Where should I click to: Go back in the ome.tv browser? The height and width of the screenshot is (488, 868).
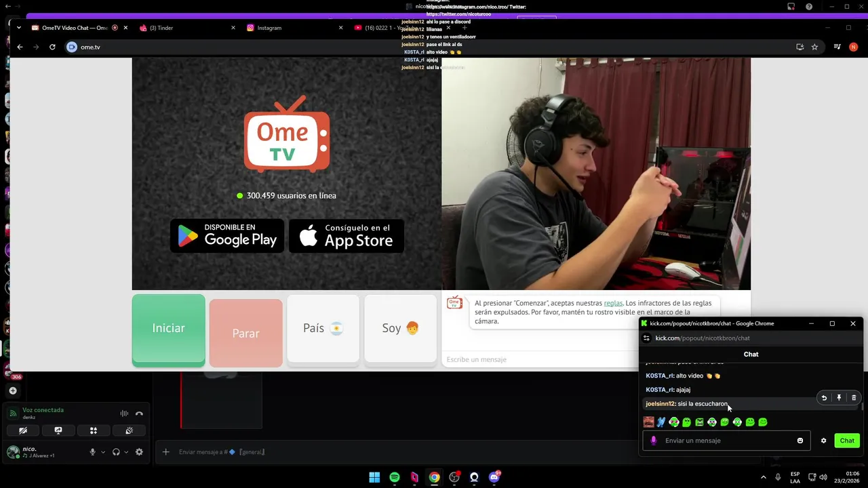[x=20, y=47]
